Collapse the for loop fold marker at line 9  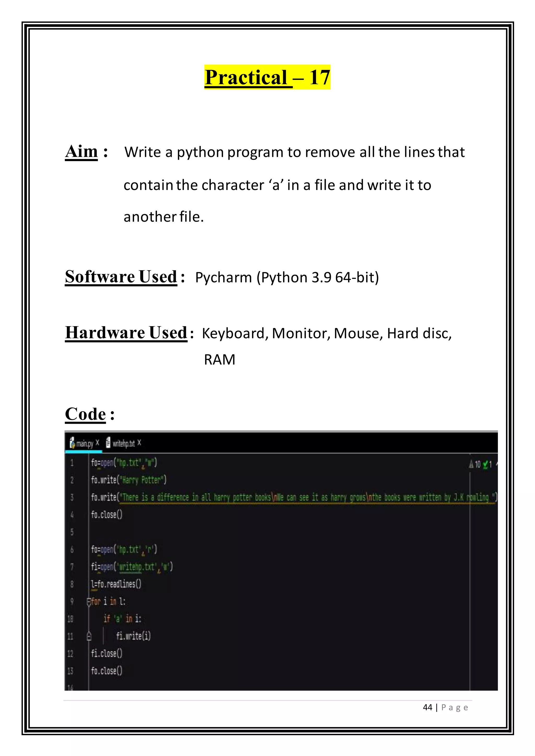click(x=89, y=602)
